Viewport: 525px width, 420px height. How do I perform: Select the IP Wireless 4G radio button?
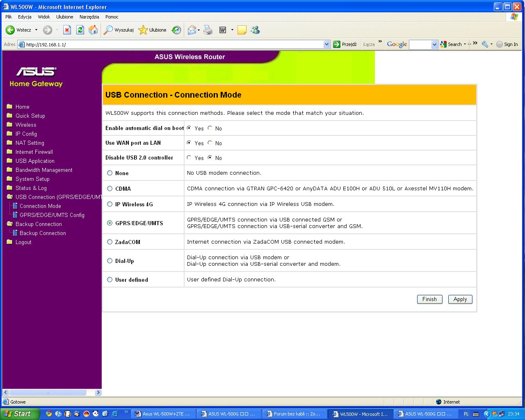tap(110, 204)
